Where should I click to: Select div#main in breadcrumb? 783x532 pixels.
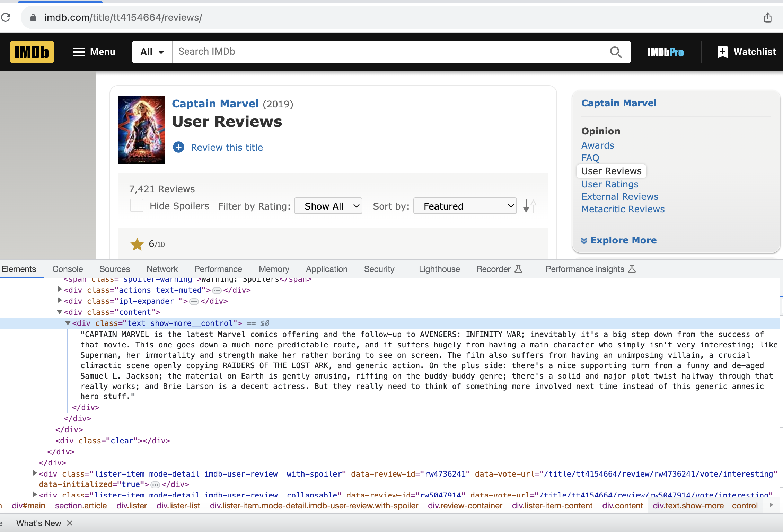pyautogui.click(x=28, y=506)
